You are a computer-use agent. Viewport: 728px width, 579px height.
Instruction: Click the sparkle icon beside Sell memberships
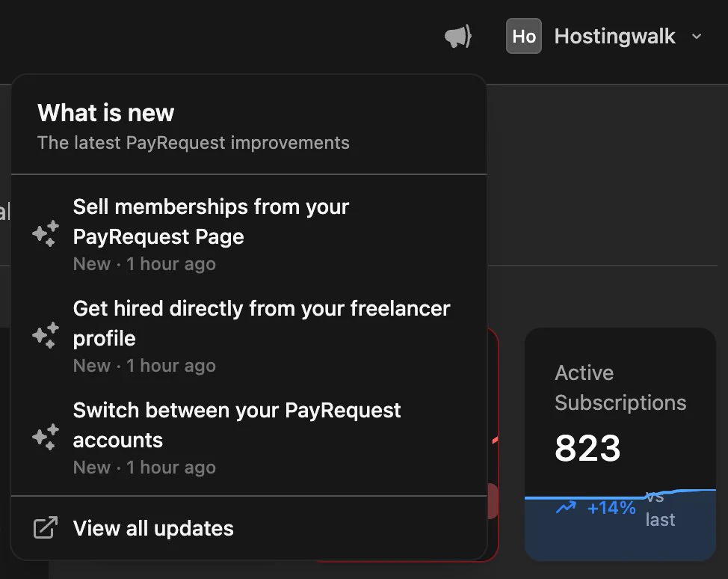tap(46, 233)
